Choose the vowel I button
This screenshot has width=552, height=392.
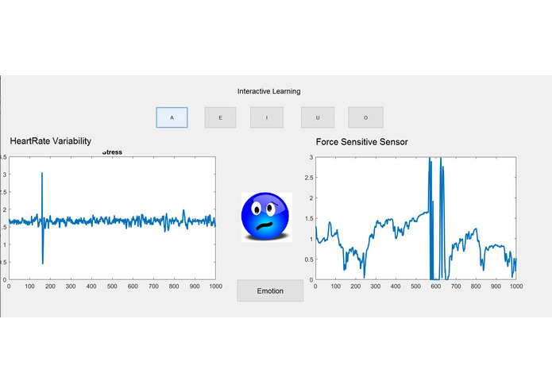[267, 117]
